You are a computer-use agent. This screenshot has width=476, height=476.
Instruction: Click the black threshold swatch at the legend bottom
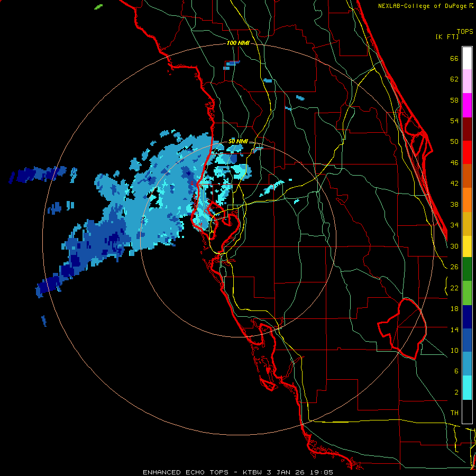click(467, 411)
